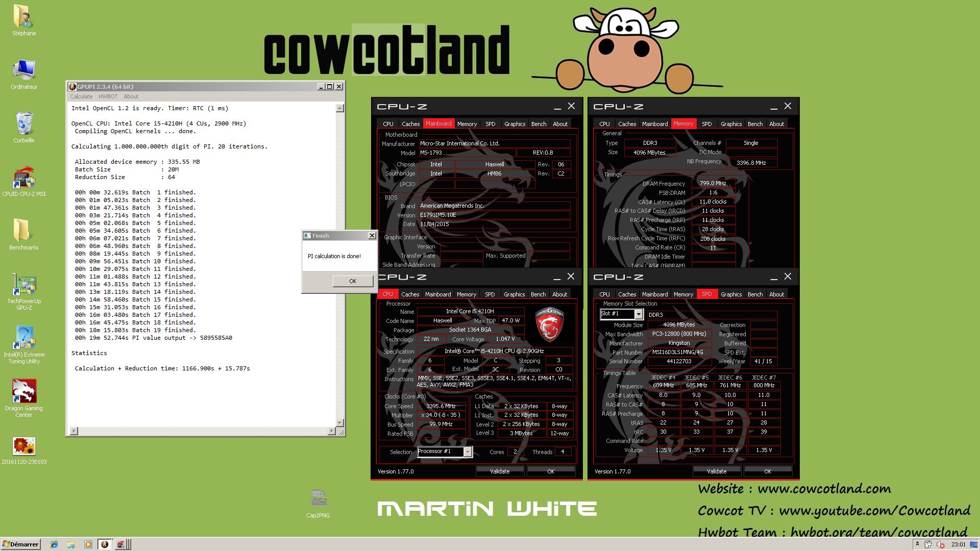Screen dimensions: 980x551
Task: Switch to Caches tab in Mainboard CPU-Z window
Action: click(410, 124)
